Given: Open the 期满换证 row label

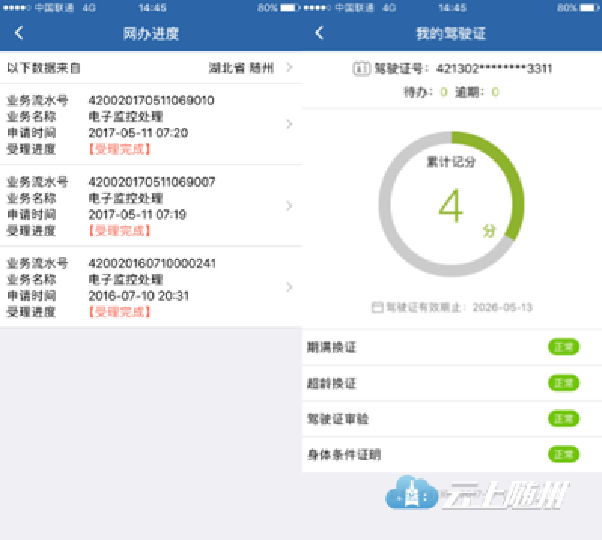Looking at the screenshot, I should click(x=331, y=347).
